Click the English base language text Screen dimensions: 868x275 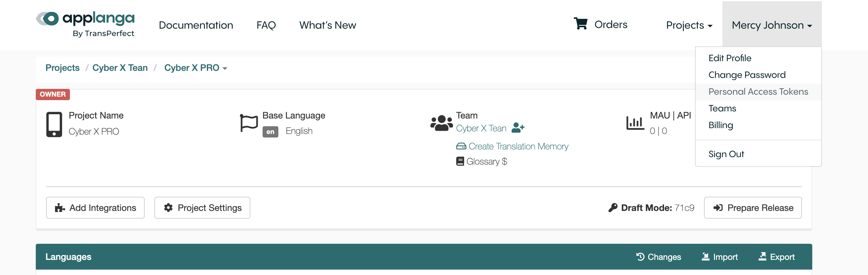299,131
